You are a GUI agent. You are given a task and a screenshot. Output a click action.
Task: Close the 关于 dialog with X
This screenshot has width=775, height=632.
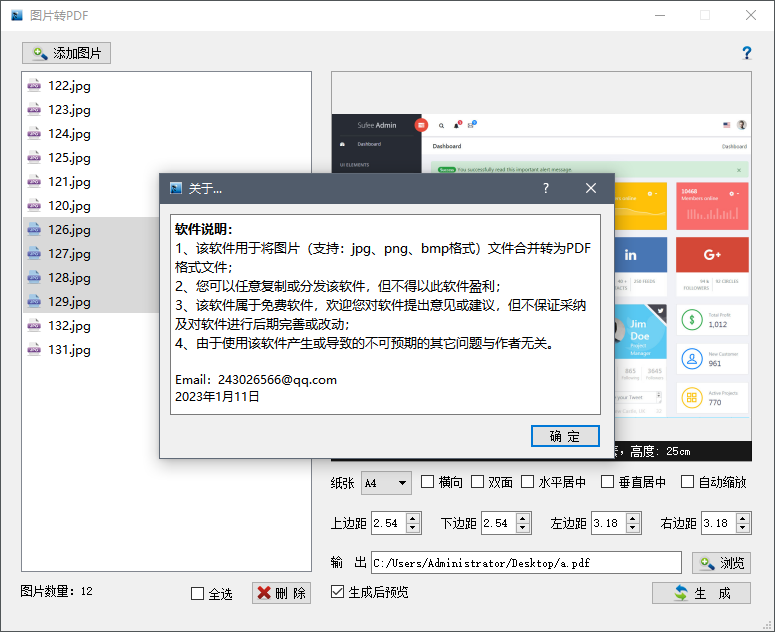591,188
